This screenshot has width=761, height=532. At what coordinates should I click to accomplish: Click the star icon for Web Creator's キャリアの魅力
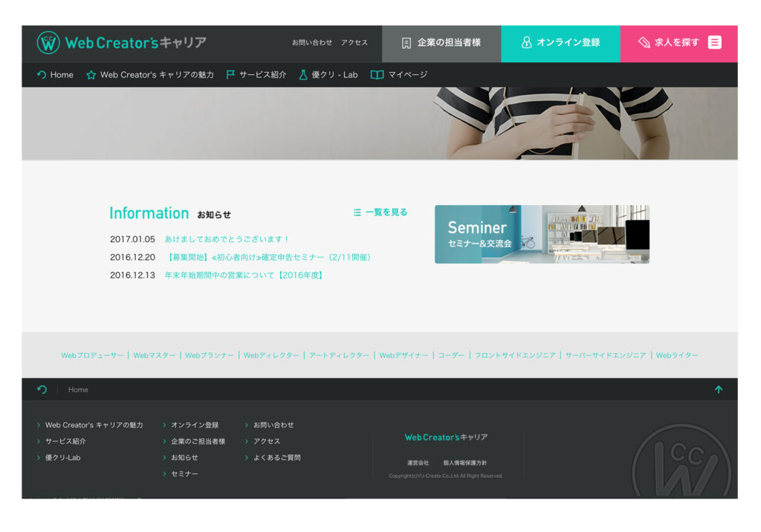point(91,75)
